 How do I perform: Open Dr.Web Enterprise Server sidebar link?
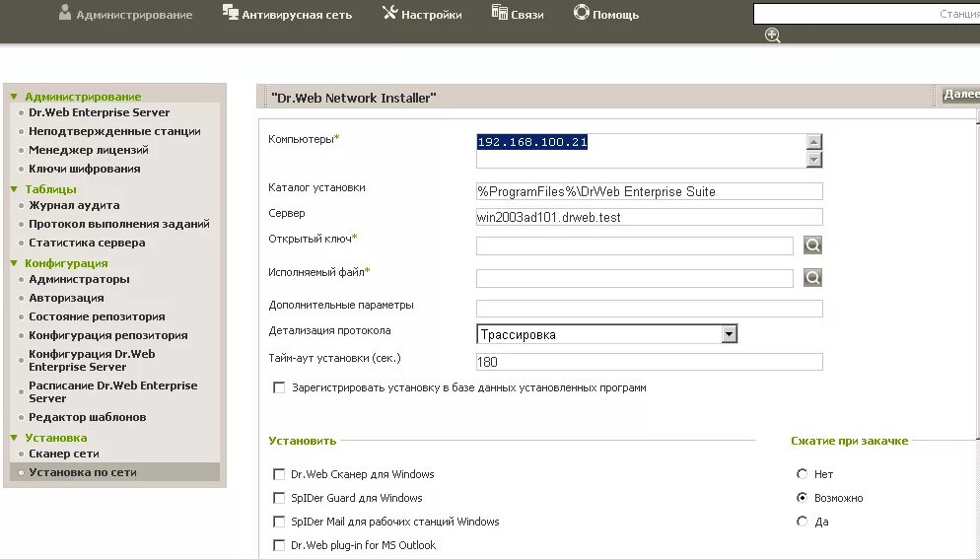[99, 112]
